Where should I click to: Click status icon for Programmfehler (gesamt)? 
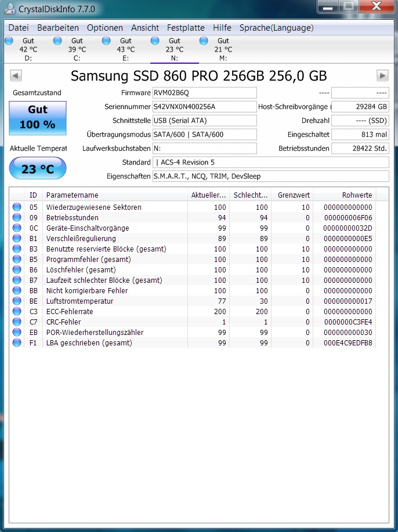pyautogui.click(x=17, y=259)
